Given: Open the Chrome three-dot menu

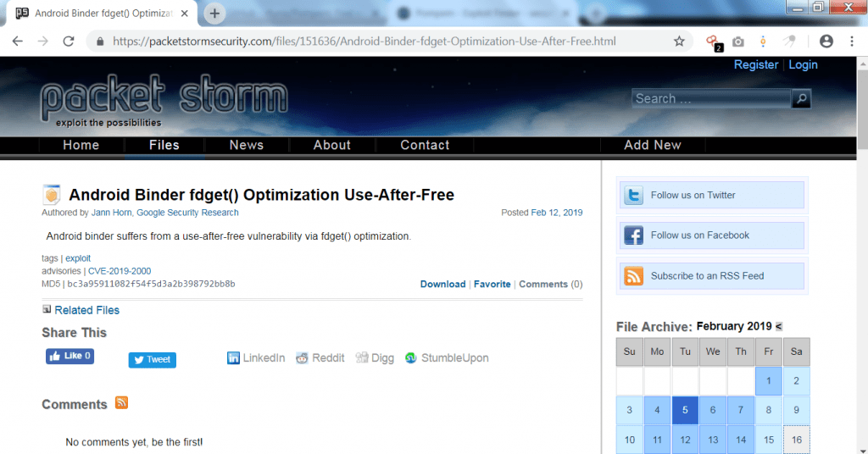Looking at the screenshot, I should 852,42.
